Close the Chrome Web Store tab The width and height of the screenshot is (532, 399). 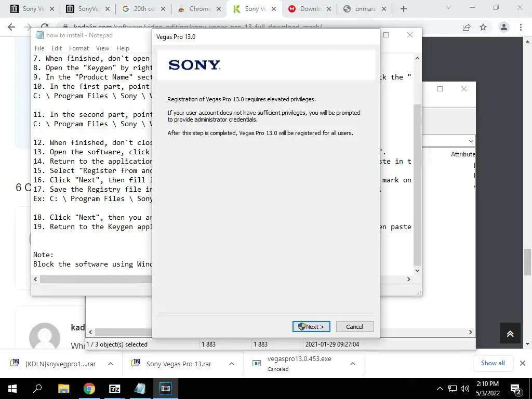(219, 9)
